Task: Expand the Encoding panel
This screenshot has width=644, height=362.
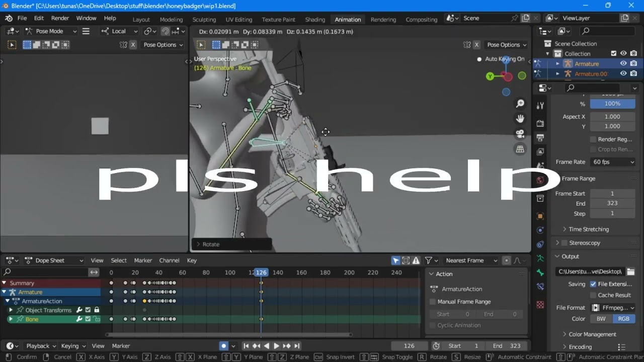Action: (577, 347)
